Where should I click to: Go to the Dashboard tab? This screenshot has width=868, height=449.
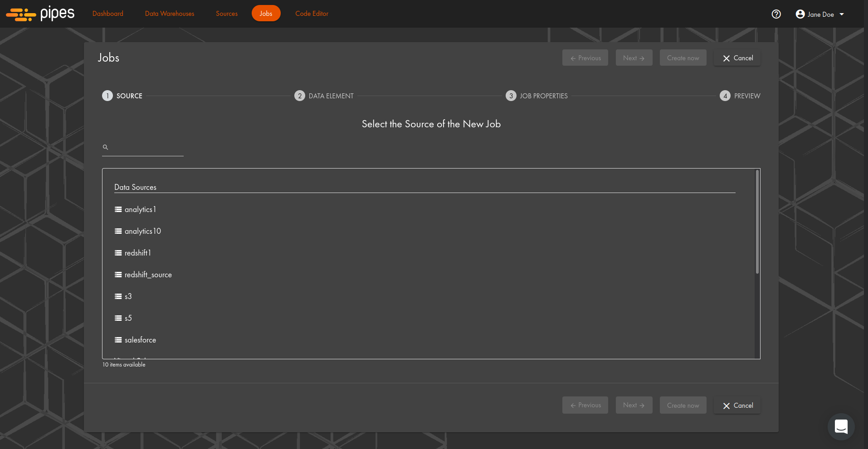(x=108, y=14)
